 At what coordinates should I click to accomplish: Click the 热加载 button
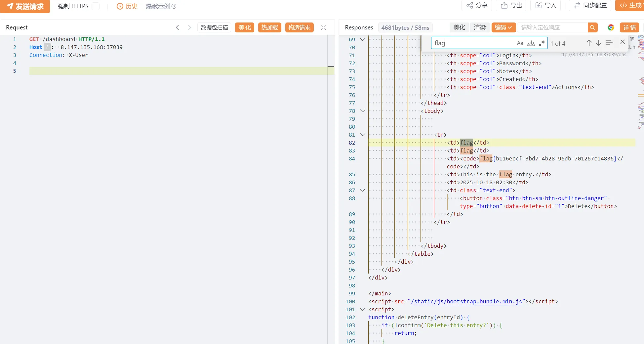[269, 27]
